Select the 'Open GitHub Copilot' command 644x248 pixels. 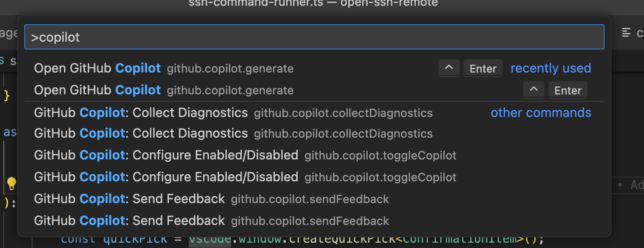(97, 68)
